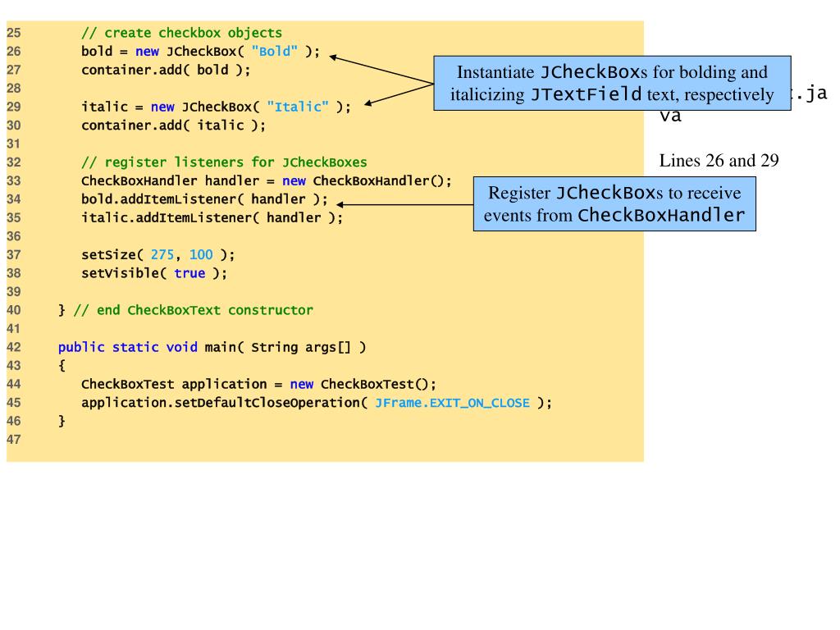Click line 'CheckBoxTest application = new CheckBoxTest();'

point(258,384)
